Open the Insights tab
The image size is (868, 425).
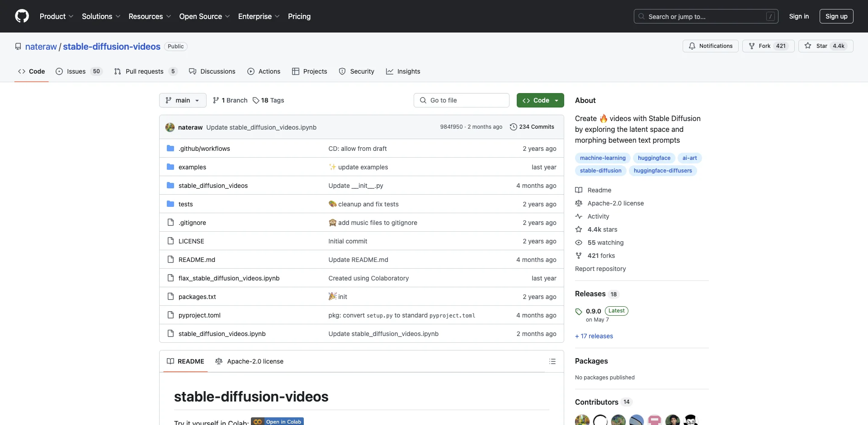[x=403, y=71]
